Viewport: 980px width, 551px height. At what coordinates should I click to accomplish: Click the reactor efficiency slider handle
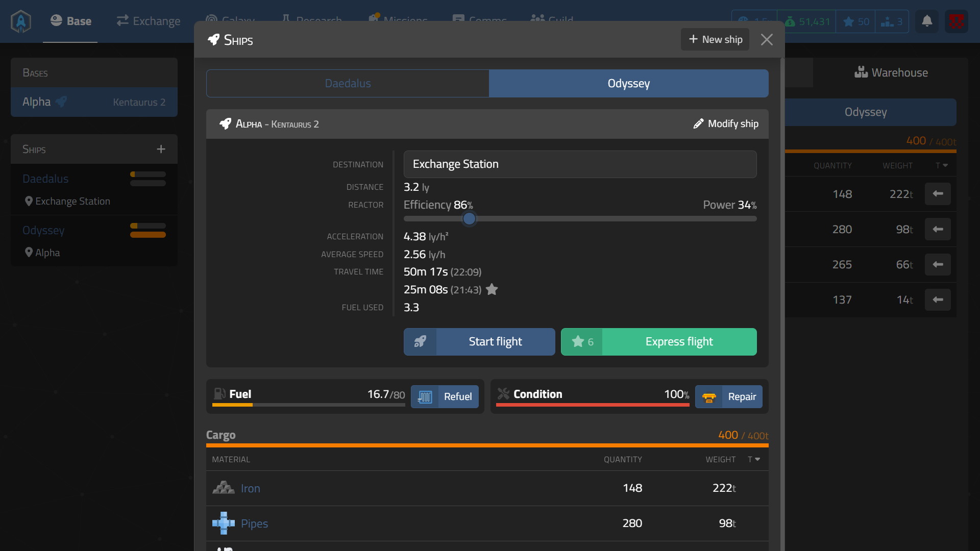click(x=469, y=219)
